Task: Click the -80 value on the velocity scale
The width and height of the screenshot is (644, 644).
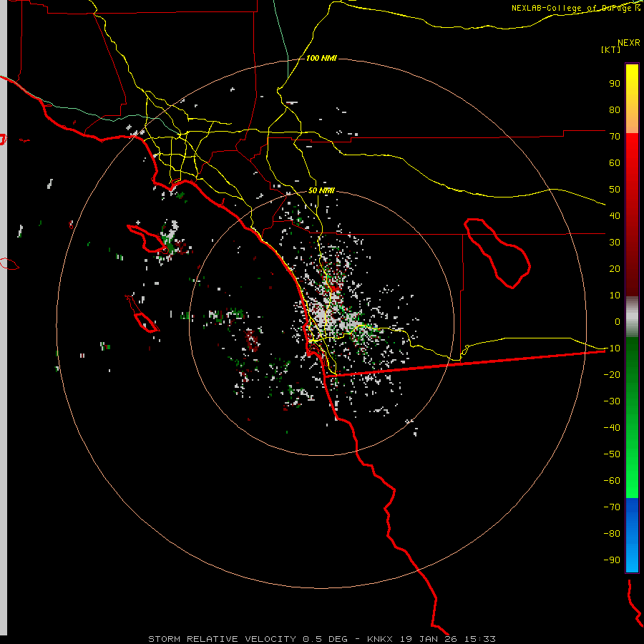Action: click(612, 534)
